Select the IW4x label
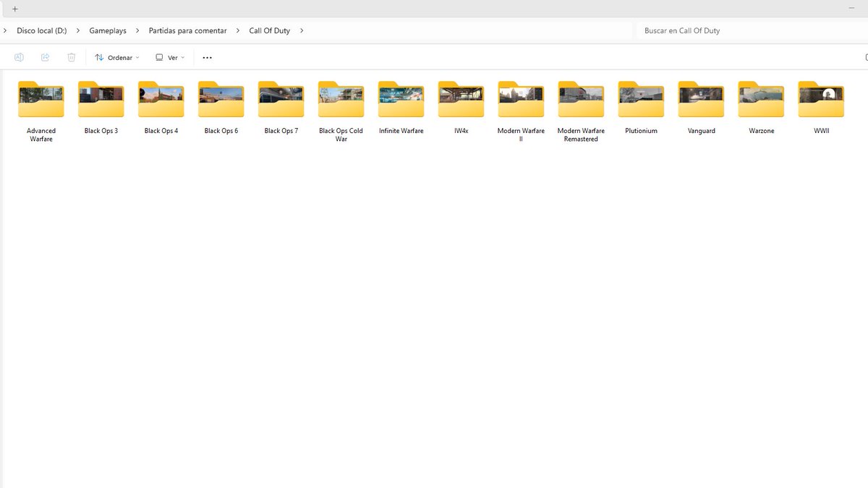The width and height of the screenshot is (868, 488). pos(461,131)
